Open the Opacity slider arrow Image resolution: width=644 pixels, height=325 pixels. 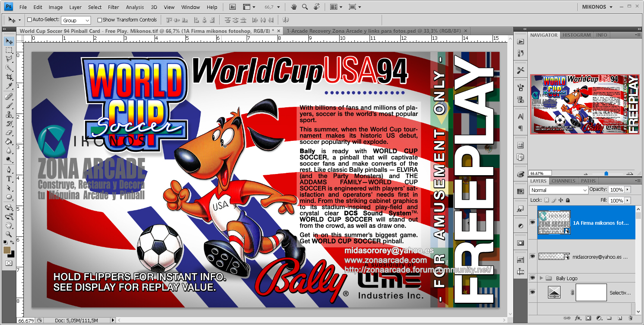[628, 190]
